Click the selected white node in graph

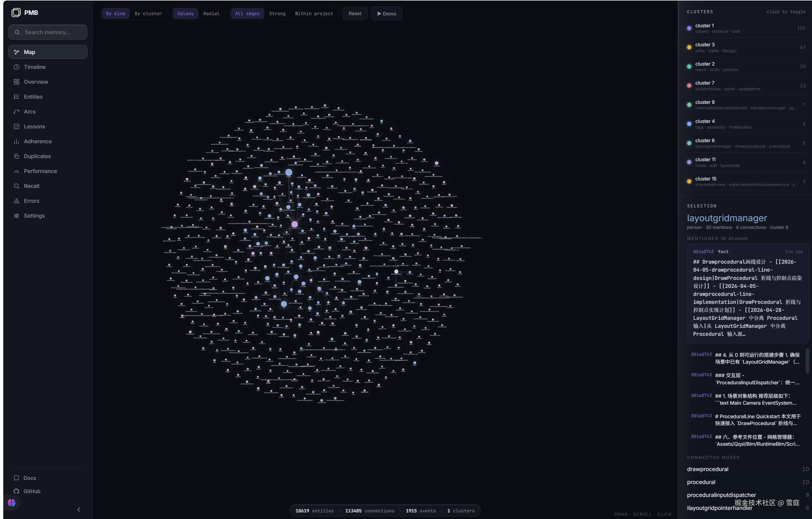(x=396, y=271)
